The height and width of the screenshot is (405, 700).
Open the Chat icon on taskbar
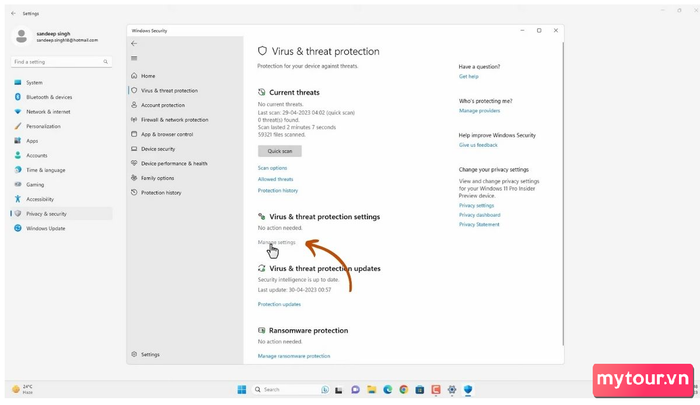355,390
